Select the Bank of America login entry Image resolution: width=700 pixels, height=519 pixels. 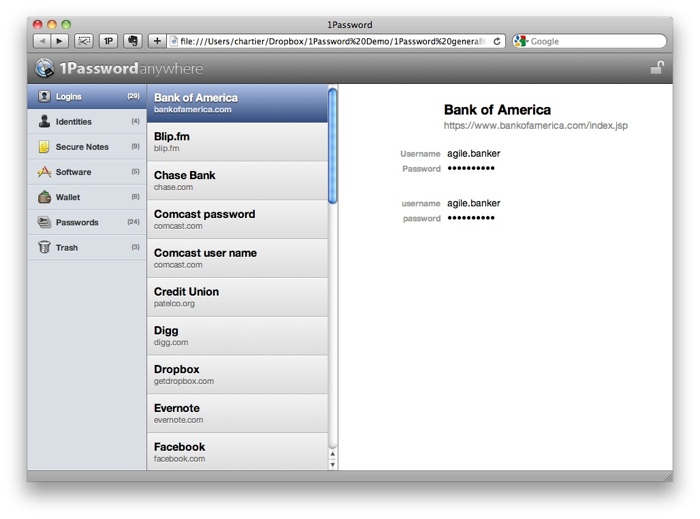click(x=238, y=103)
